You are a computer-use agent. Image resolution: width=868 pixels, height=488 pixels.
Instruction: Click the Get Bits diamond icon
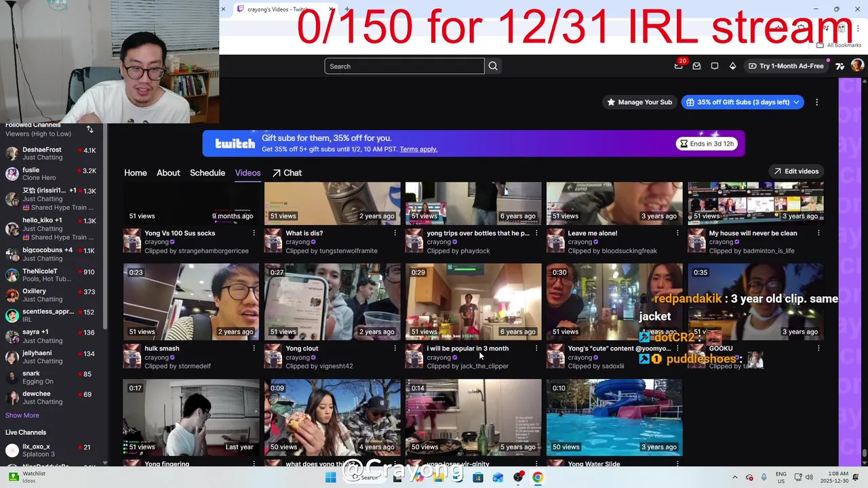tap(732, 66)
